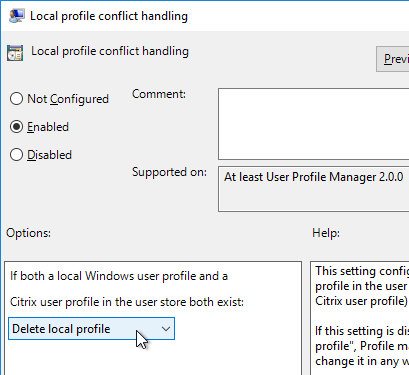Click the Help description text pane

pyautogui.click(x=360, y=318)
